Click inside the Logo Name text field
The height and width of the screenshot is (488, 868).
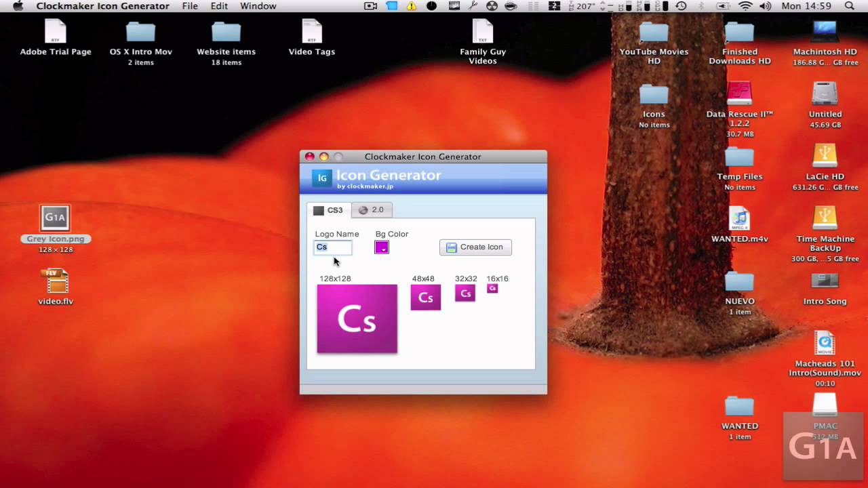(334, 247)
